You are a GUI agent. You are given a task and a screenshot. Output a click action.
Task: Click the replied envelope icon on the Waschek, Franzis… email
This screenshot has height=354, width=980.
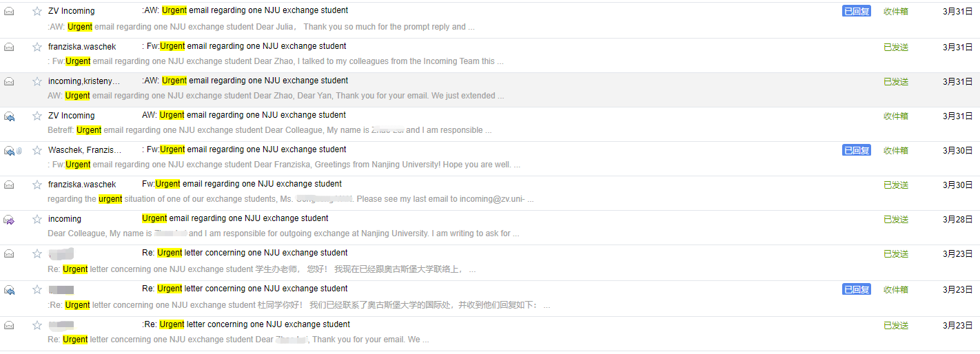point(9,151)
